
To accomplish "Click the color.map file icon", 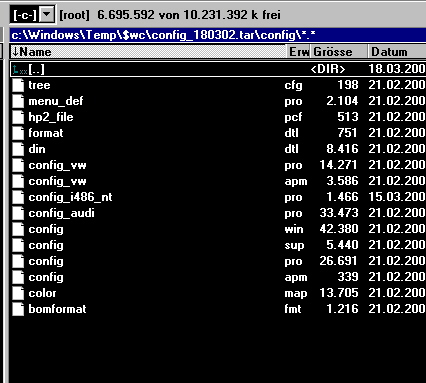I will (x=18, y=293).
